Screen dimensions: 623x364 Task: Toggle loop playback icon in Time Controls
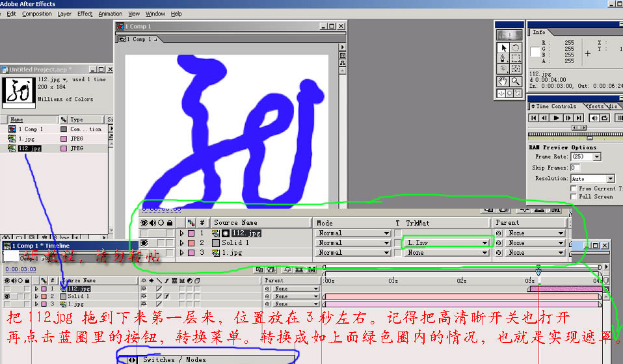coord(604,118)
